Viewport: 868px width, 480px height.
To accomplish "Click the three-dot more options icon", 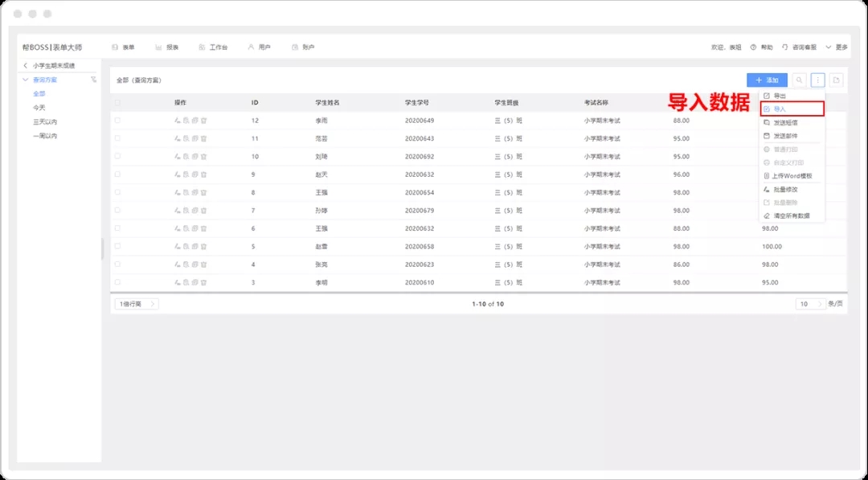I will click(x=817, y=80).
